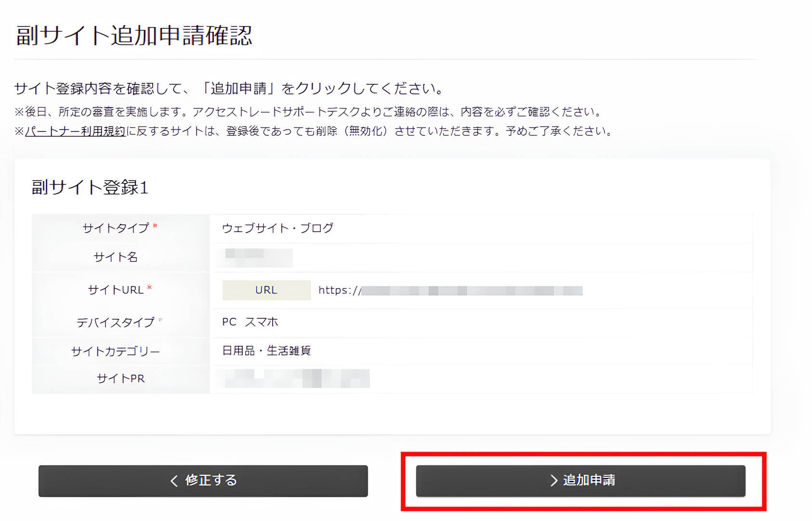Click the ウェブサイト・ブログ site type value
This screenshot has height=521, width=812.
[x=278, y=228]
